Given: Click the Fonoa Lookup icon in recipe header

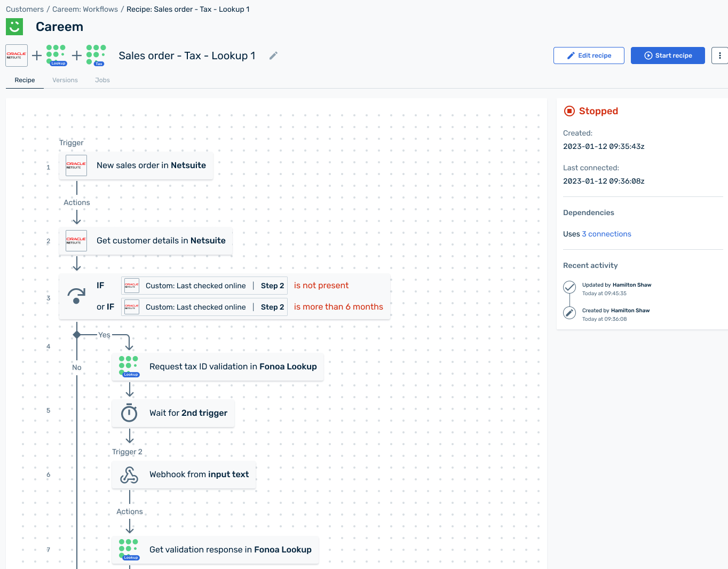Looking at the screenshot, I should [57, 56].
